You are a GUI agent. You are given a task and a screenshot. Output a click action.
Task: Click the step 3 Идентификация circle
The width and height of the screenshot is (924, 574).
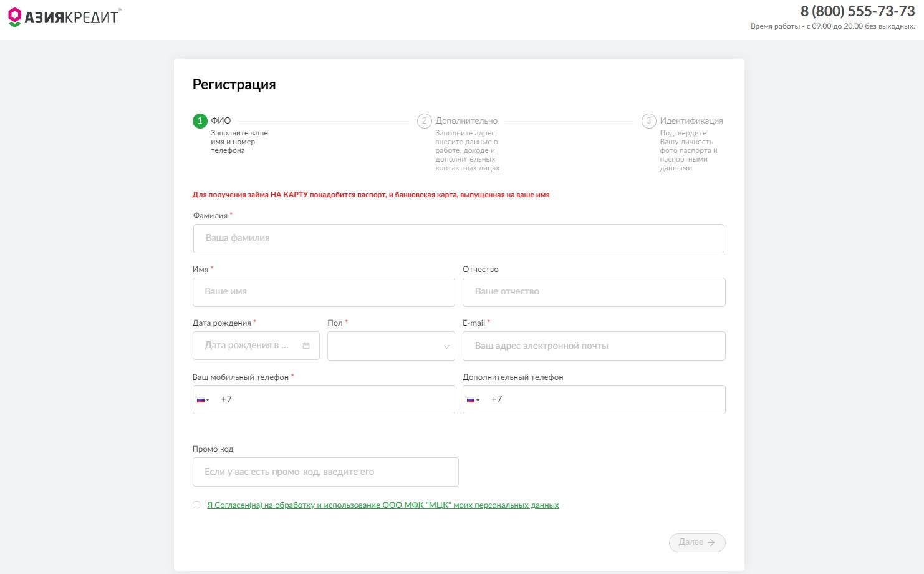coord(648,121)
